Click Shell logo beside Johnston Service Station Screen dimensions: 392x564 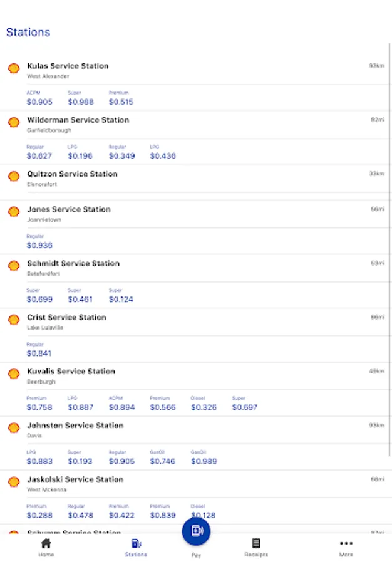pyautogui.click(x=13, y=428)
